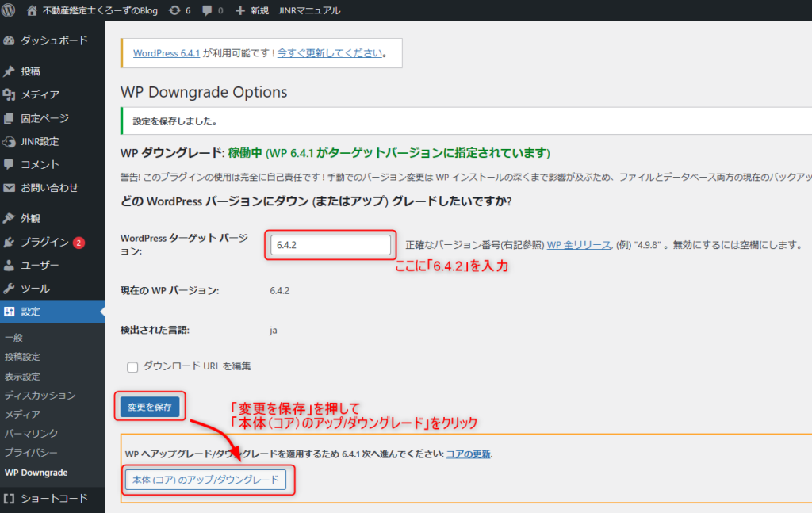
Task: Click the JINR設定 icon
Action: tap(9, 142)
